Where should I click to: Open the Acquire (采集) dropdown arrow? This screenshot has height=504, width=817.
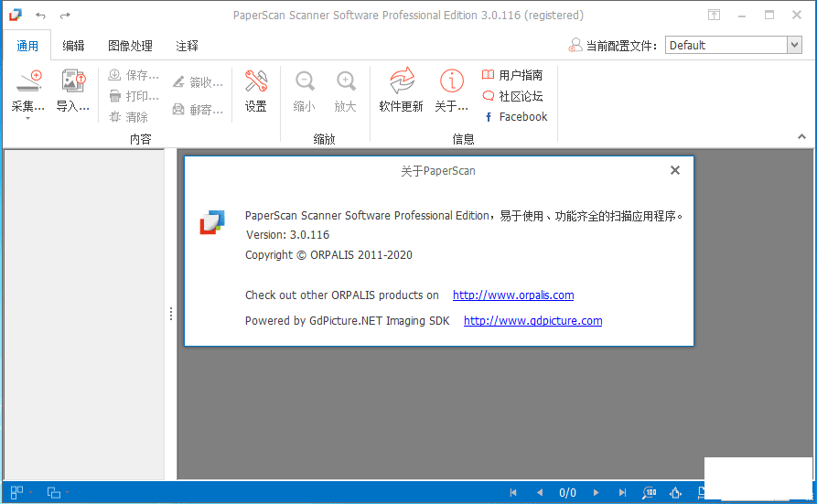click(x=28, y=119)
